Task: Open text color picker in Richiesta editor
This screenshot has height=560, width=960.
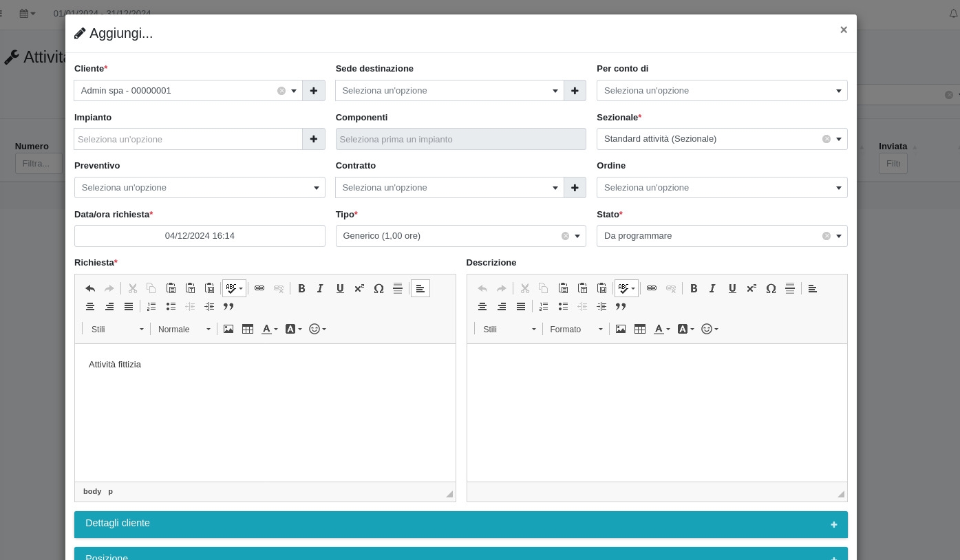Action: 270,329
